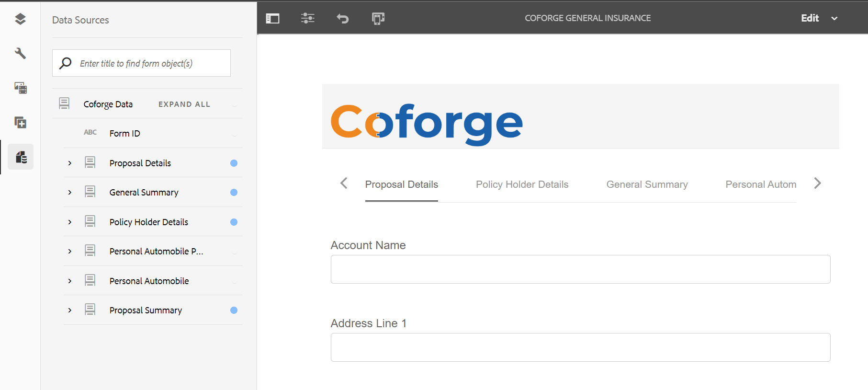Go to previous tabs with left chevron
This screenshot has width=868, height=390.
(x=344, y=183)
